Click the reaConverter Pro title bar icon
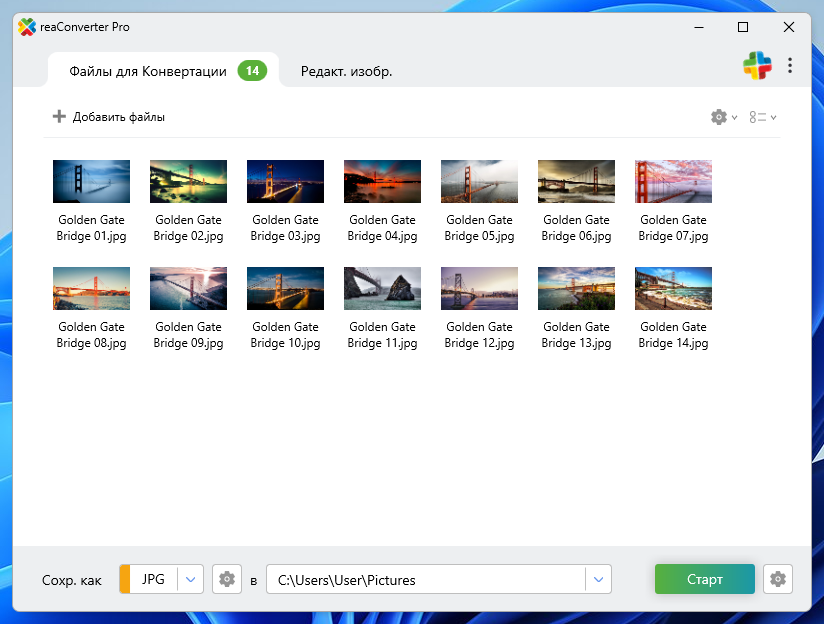The height and width of the screenshot is (624, 824). [x=27, y=27]
